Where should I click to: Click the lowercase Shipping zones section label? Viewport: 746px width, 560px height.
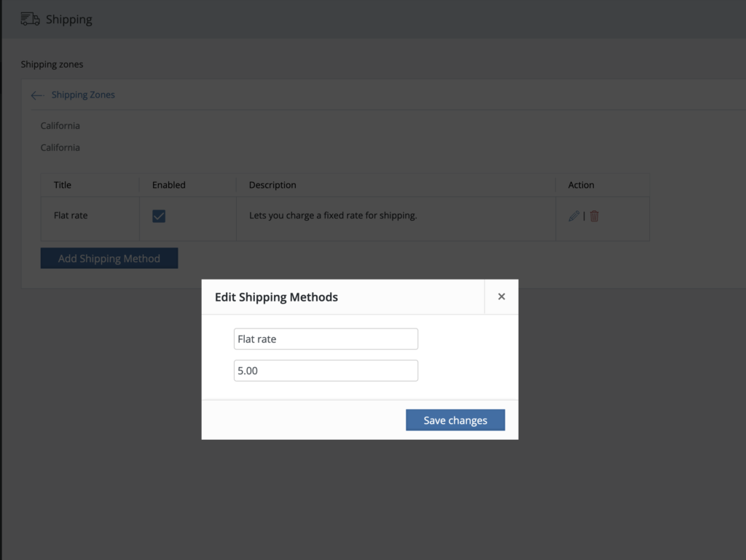pos(52,65)
